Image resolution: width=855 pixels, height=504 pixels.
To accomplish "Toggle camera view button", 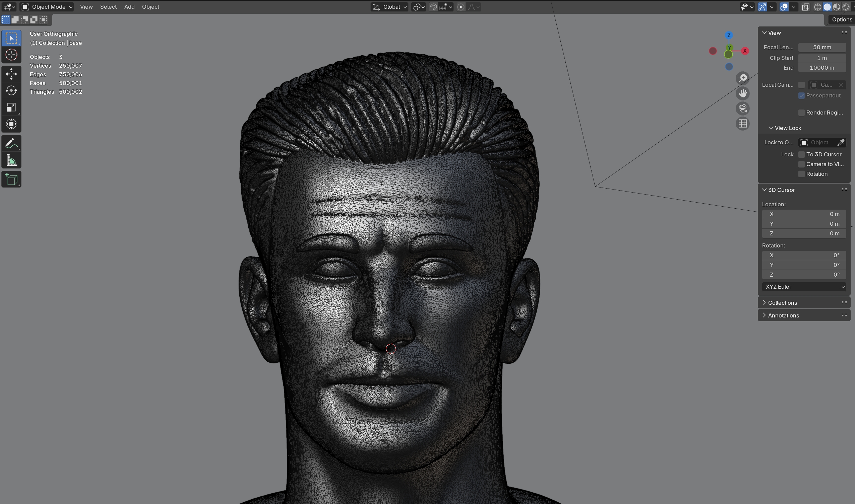I will click(742, 109).
